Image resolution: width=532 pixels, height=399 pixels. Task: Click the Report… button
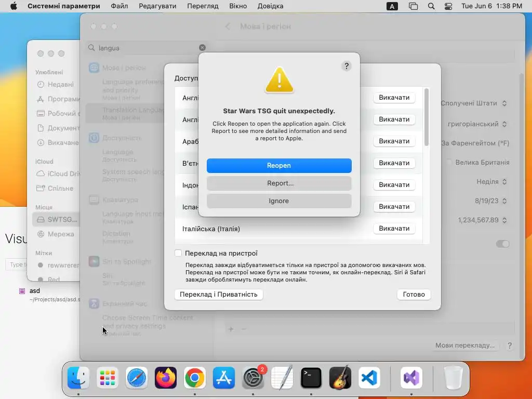[279, 183]
